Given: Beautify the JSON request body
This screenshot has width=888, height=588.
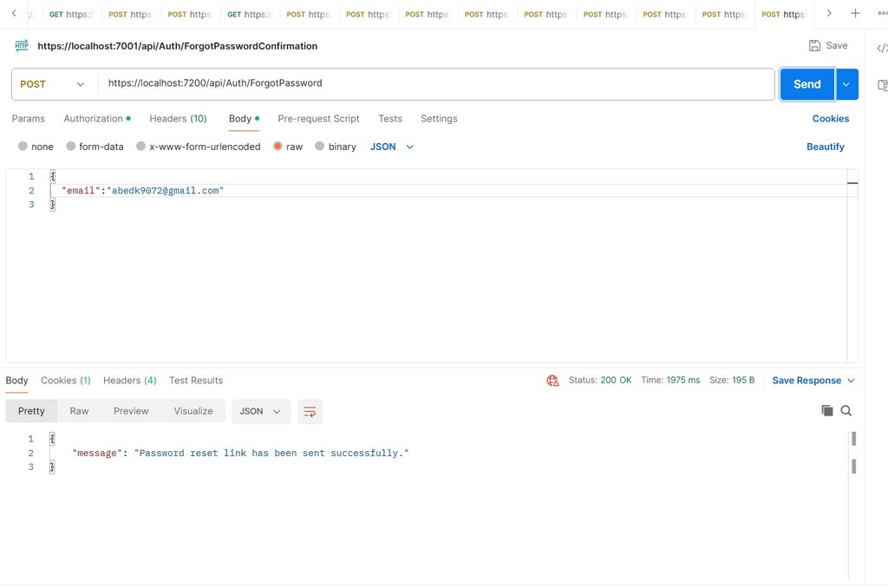Looking at the screenshot, I should [826, 147].
